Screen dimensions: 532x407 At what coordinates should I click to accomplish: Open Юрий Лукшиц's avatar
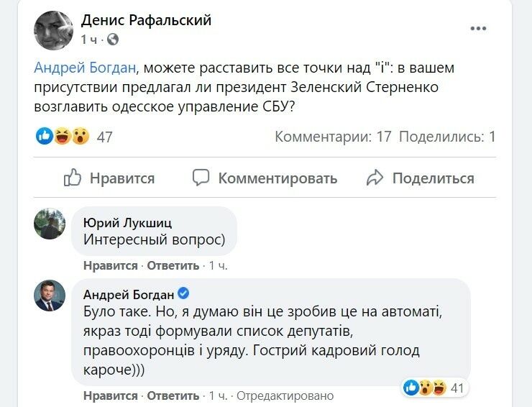pyautogui.click(x=50, y=224)
